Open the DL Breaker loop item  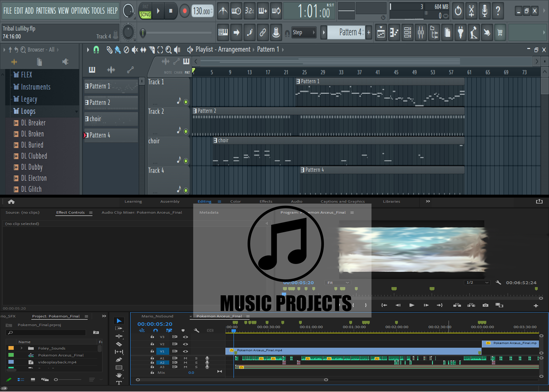(33, 123)
